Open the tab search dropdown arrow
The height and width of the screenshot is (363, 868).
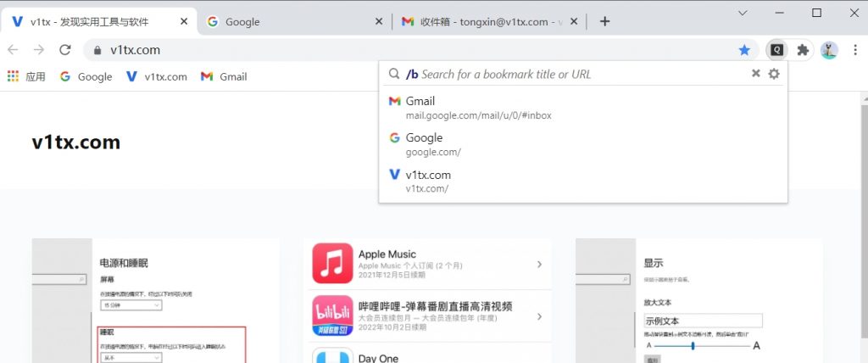click(x=743, y=13)
